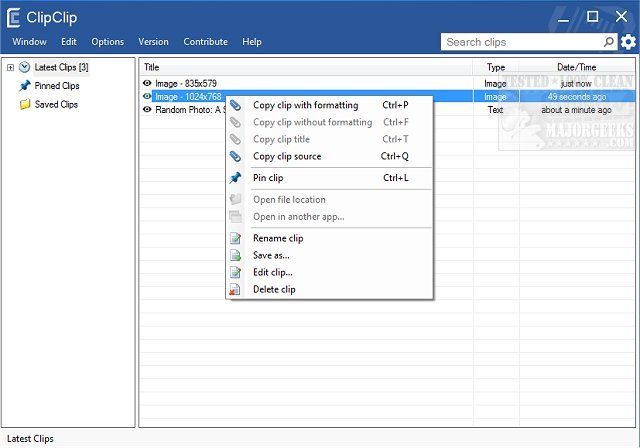Screen dimensions: 640x448
Task: Close the ClipClip window
Action: (x=622, y=17)
